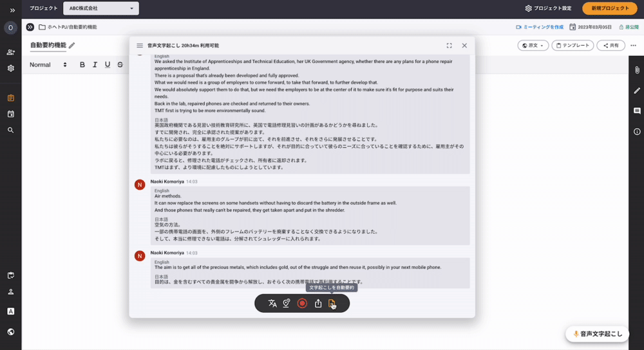The image size is (644, 350).
Task: Open the transcription panel hamburger menu
Action: pos(140,46)
